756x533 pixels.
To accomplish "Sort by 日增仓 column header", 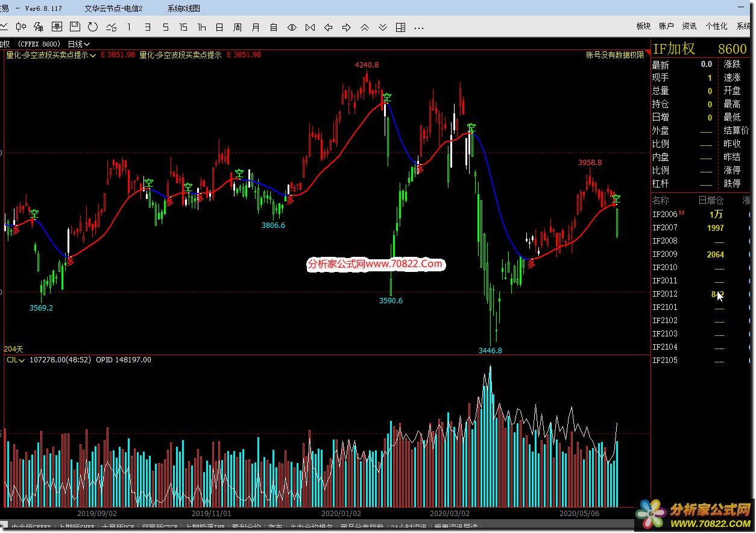I will pyautogui.click(x=711, y=200).
